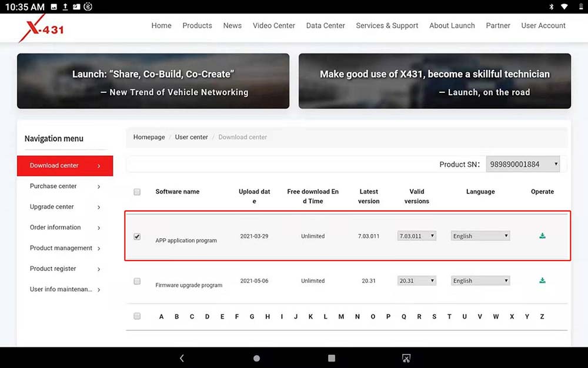588x368 pixels.
Task: Click the Firmware upgrade program name
Action: (189, 285)
